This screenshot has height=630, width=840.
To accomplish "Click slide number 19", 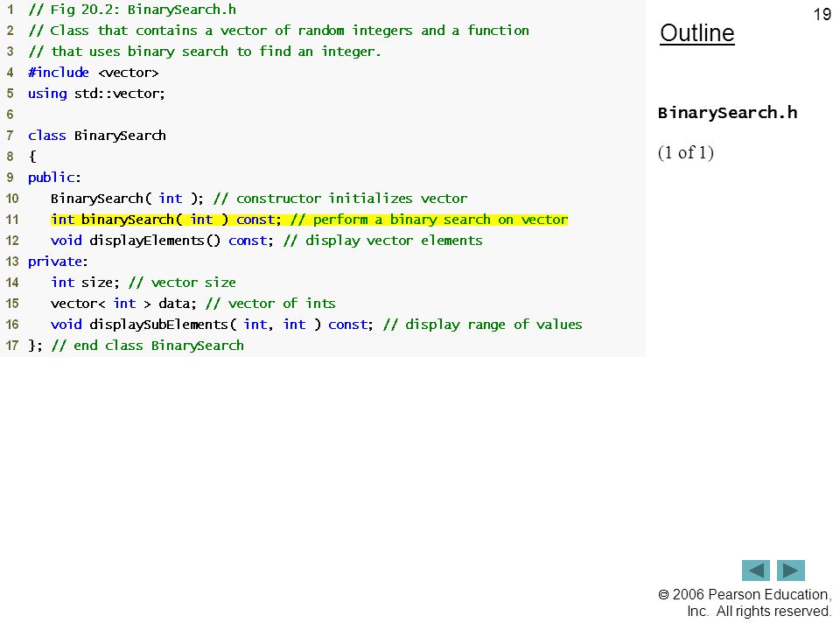I will pyautogui.click(x=822, y=15).
